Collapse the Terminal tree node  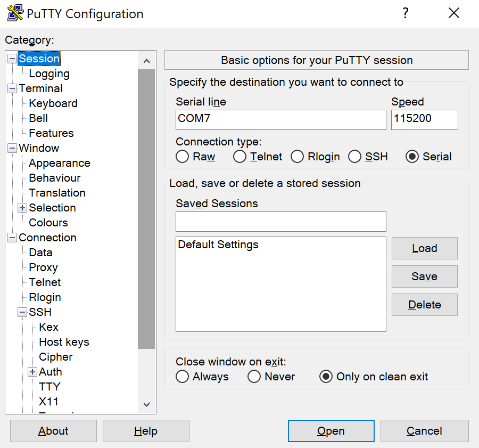click(12, 88)
